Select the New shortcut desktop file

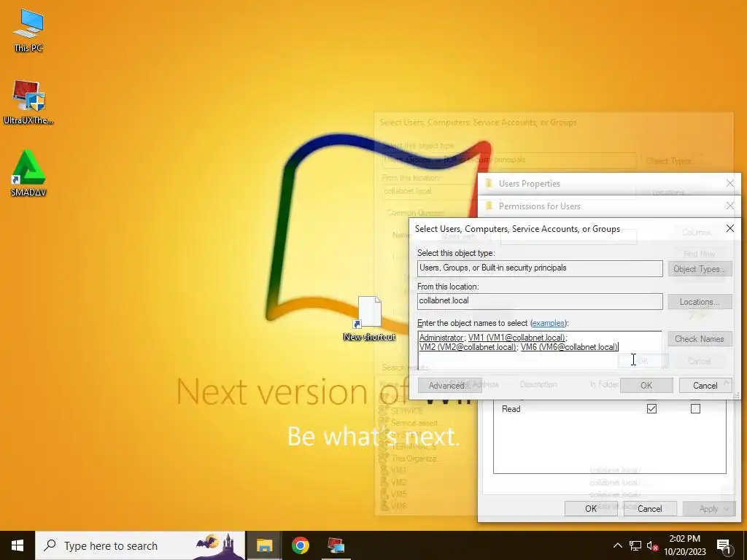[369, 319]
